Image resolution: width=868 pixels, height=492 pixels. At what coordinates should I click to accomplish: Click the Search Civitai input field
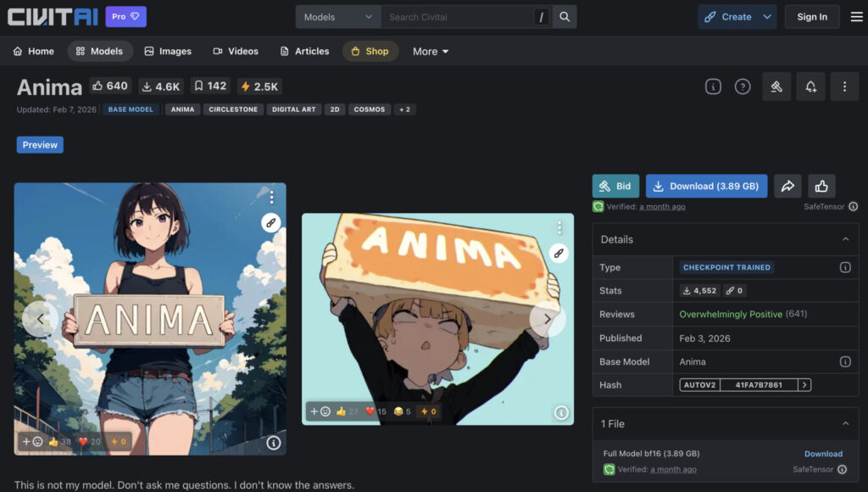(x=458, y=17)
